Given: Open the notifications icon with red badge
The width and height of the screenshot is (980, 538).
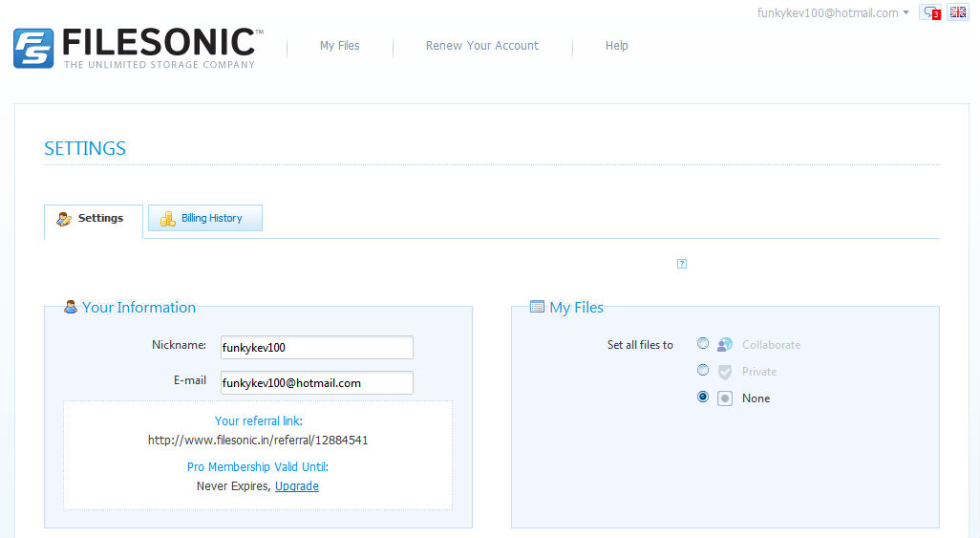Looking at the screenshot, I should click(x=930, y=12).
